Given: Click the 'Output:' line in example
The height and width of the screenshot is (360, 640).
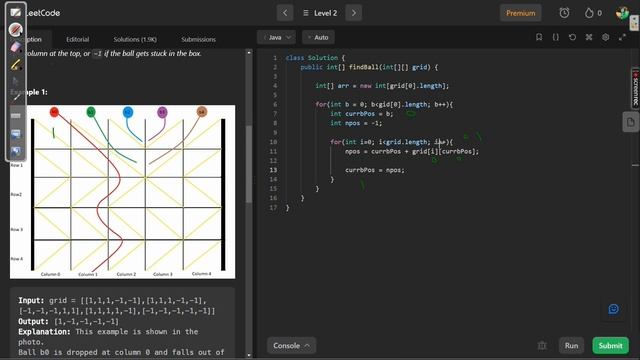Looking at the screenshot, I should (69, 322).
